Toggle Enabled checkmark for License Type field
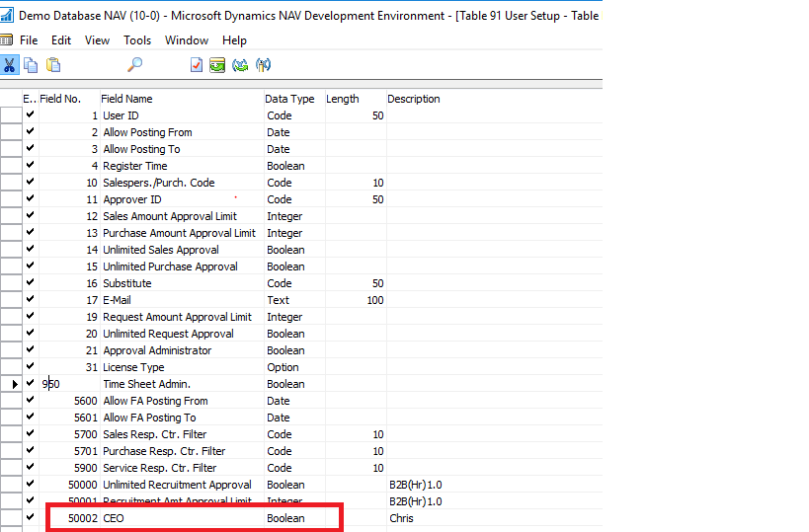Screen dimensions: 809x532 (x=30, y=366)
